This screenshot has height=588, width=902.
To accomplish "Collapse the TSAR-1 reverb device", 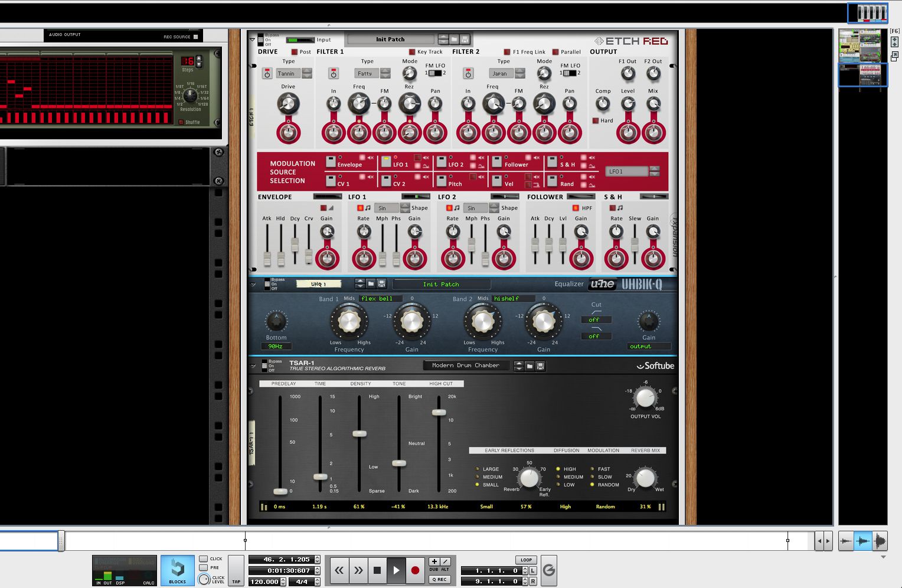I will pos(253,365).
